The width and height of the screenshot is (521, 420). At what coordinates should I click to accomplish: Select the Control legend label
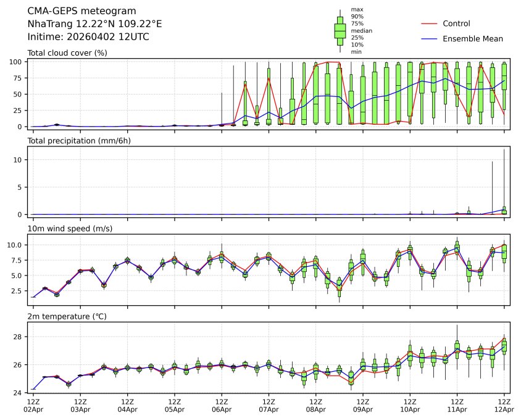[x=456, y=23]
